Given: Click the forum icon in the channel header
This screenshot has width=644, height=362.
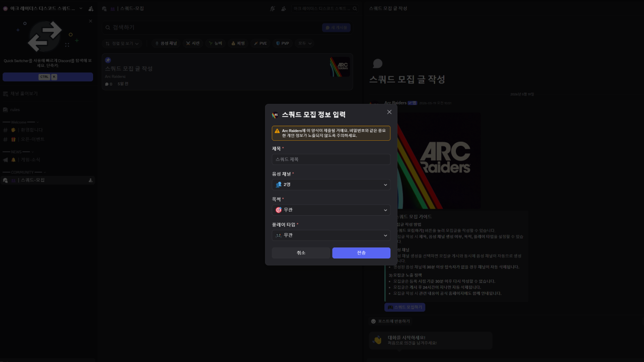Looking at the screenshot, I should tap(104, 9).
